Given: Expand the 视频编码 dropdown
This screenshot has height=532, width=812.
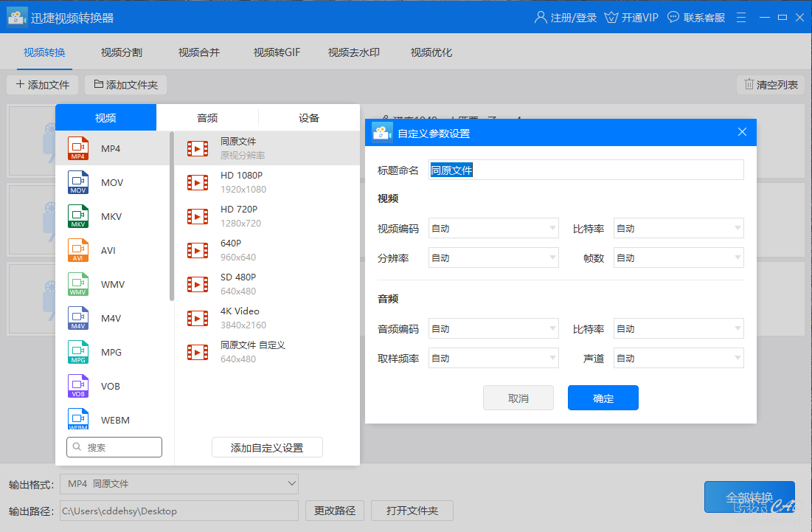Looking at the screenshot, I should click(493, 228).
